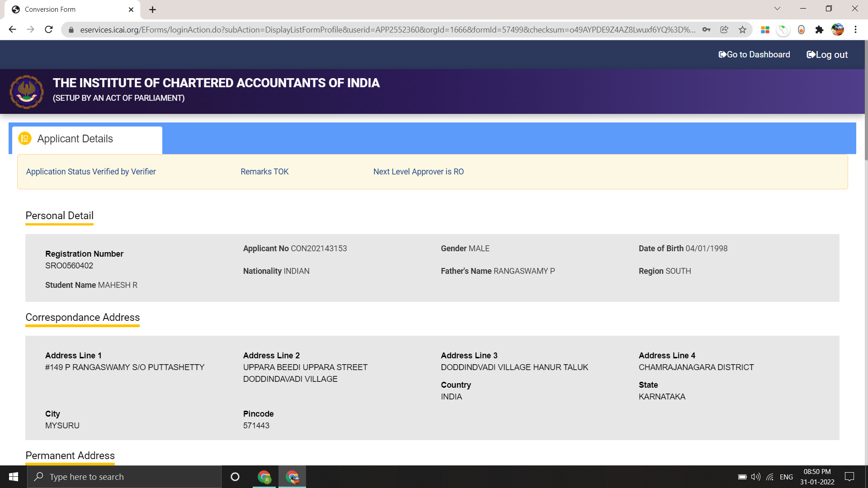The height and width of the screenshot is (488, 868).
Task: Click the Chrome profile avatar
Action: 837,29
